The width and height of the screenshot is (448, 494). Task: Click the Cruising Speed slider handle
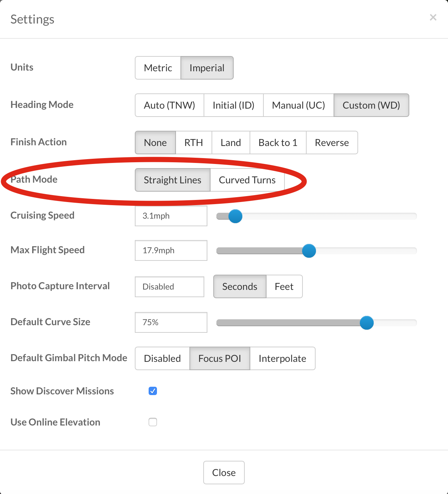pos(235,216)
